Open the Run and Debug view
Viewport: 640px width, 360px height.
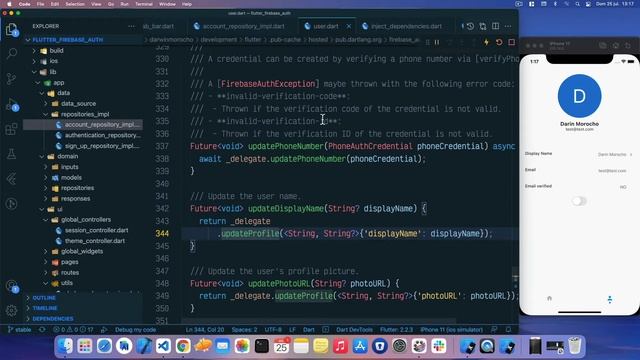11,105
